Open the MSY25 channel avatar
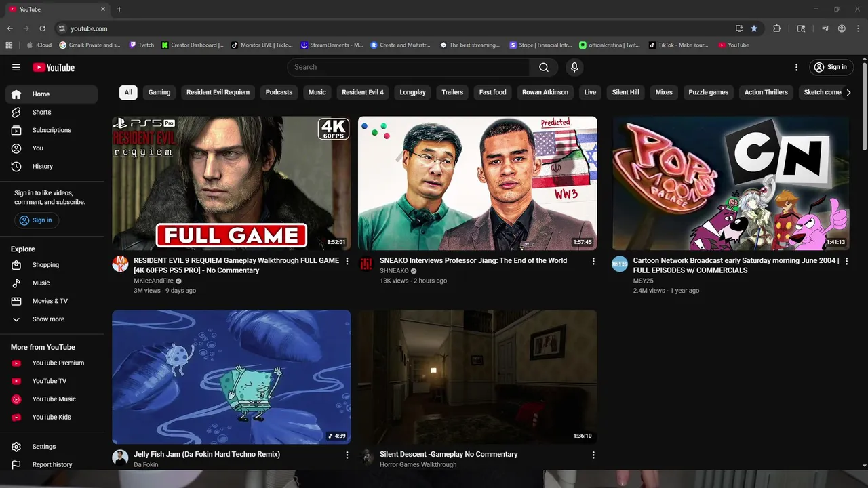 (x=620, y=264)
